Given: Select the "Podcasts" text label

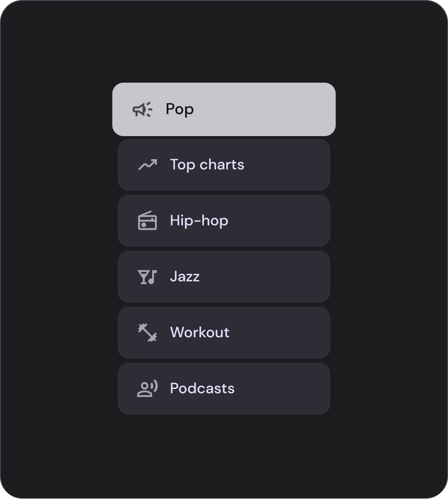Looking at the screenshot, I should click(202, 388).
